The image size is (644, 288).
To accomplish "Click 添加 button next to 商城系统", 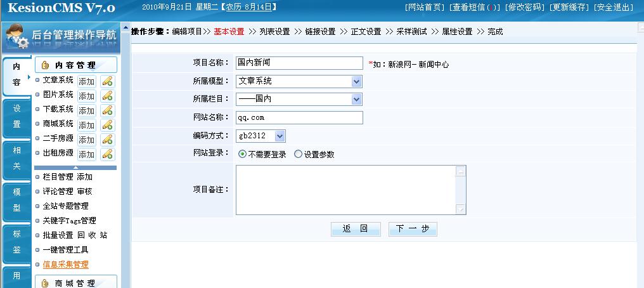I will point(87,126).
